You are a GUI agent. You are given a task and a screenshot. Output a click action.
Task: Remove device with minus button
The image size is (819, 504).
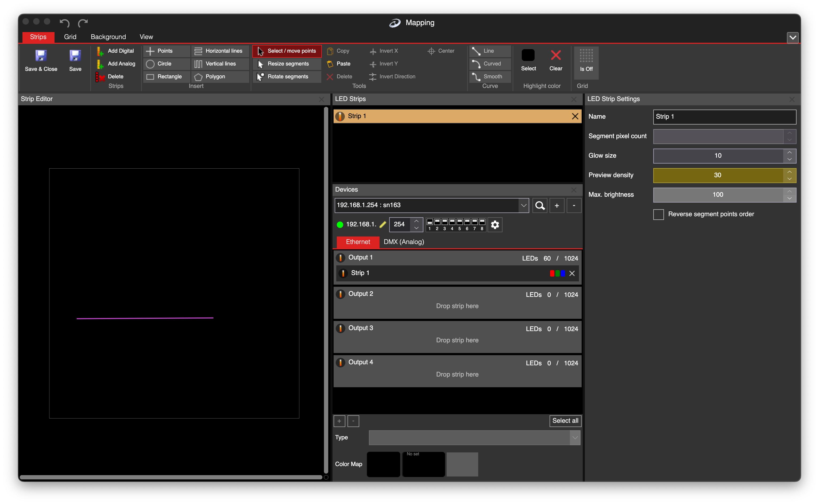[574, 206]
